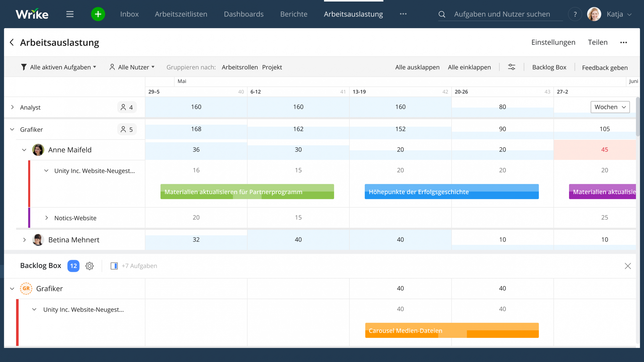Screen dimensions: 644x362
Task: Collapse Unity Inc. project under Anne Maifeld
Action: (46, 171)
